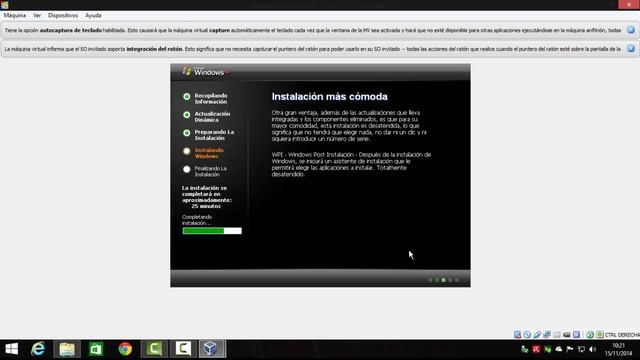Close the VirtualBox window
Image resolution: width=640 pixels, height=360 pixels.
tap(629, 4)
